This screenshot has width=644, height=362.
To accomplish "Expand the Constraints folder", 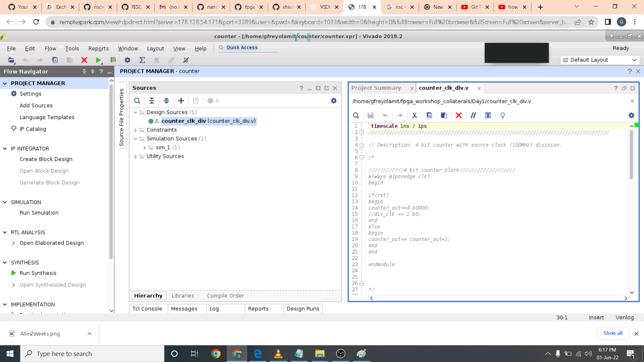I will pos(136,130).
